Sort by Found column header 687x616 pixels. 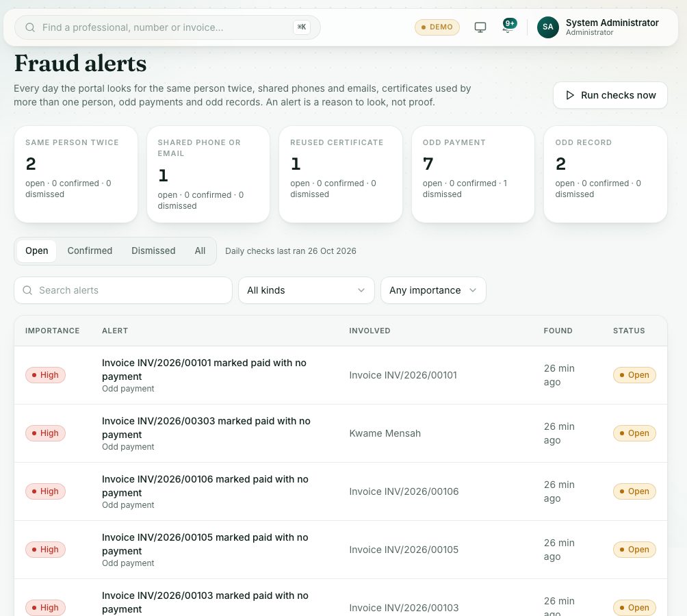[x=558, y=331]
